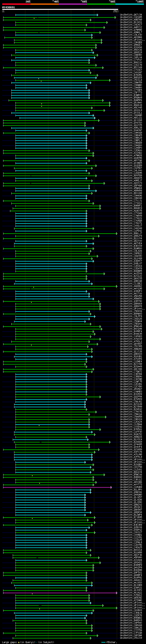
Task: Select hit label UniRef100_Q9SHS2
Action: [x=131, y=563]
